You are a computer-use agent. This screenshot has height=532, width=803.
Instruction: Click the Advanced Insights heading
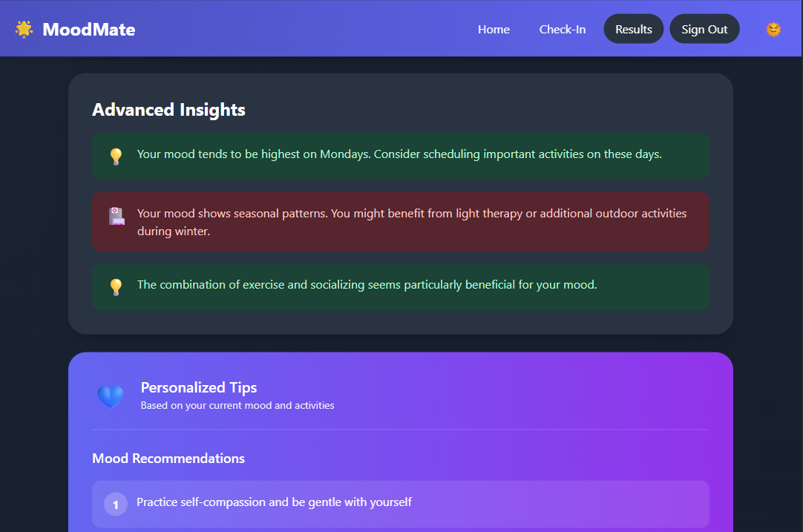coord(168,110)
